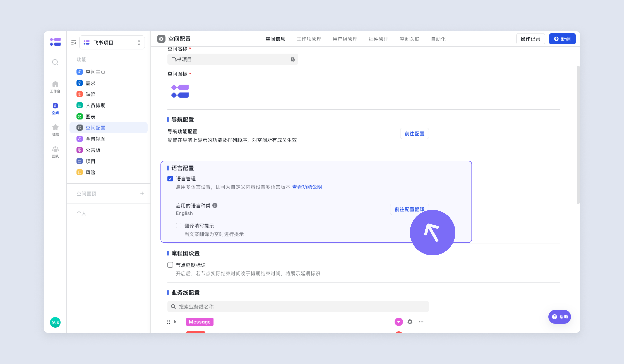Click the Feishu Project logo icon
624x364 pixels.
(x=55, y=42)
